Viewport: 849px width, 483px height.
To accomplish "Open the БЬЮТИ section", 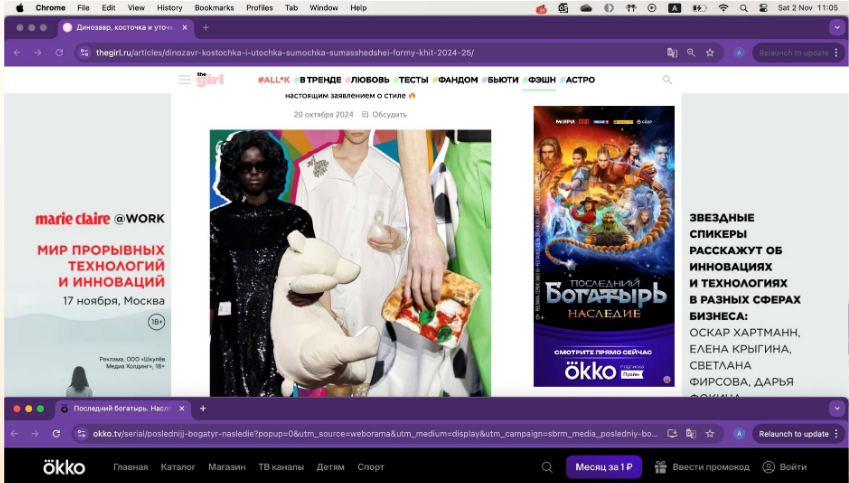I will 500,80.
